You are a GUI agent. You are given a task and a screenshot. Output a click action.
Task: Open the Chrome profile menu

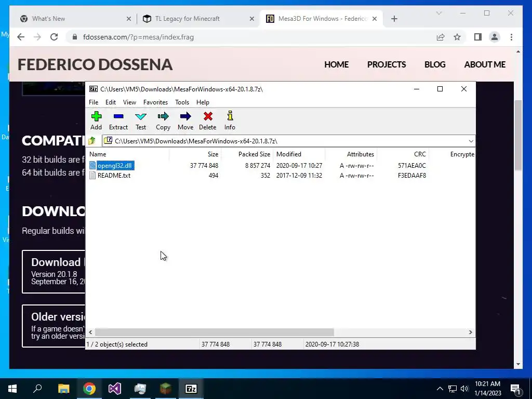(x=495, y=37)
